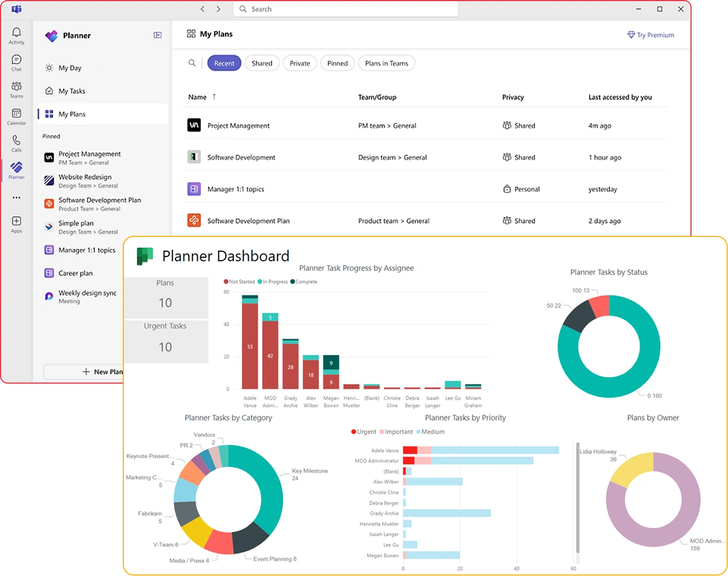Select the Recent filter tab

[x=224, y=63]
